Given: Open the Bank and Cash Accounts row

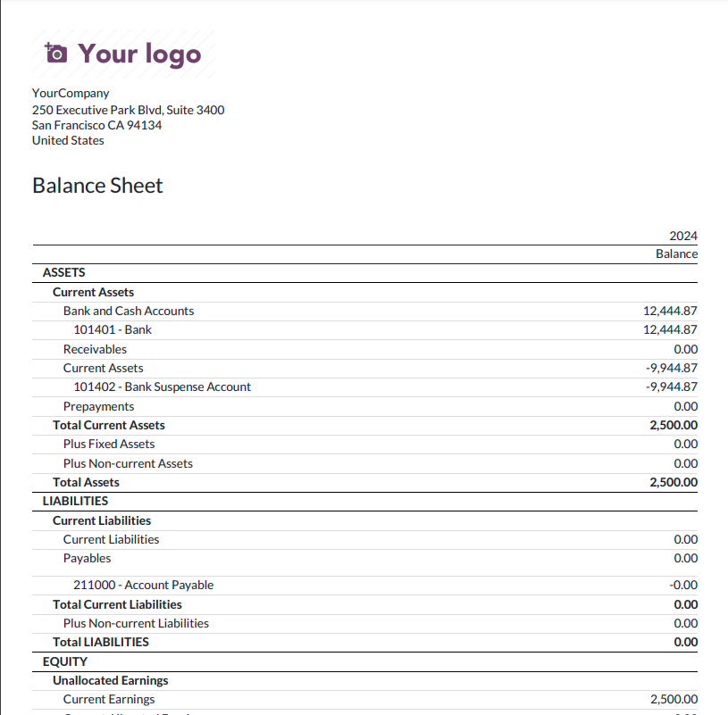Looking at the screenshot, I should (x=129, y=311).
